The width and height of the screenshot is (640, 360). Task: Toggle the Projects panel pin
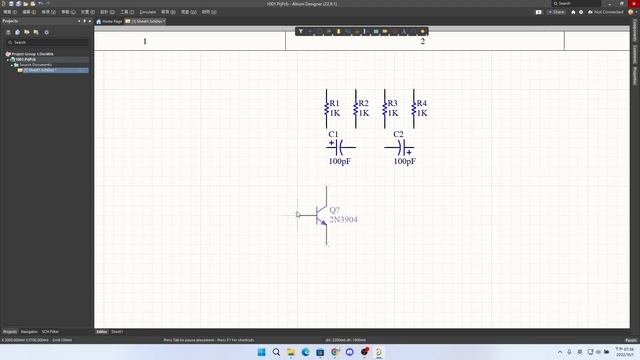84,21
